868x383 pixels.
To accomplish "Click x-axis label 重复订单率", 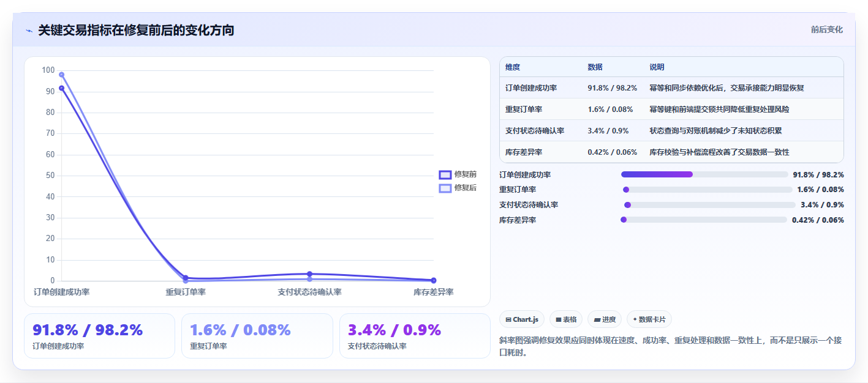I will (186, 292).
